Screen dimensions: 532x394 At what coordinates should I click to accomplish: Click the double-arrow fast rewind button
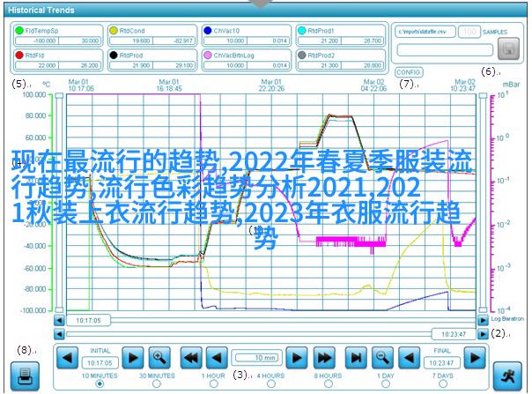191,357
